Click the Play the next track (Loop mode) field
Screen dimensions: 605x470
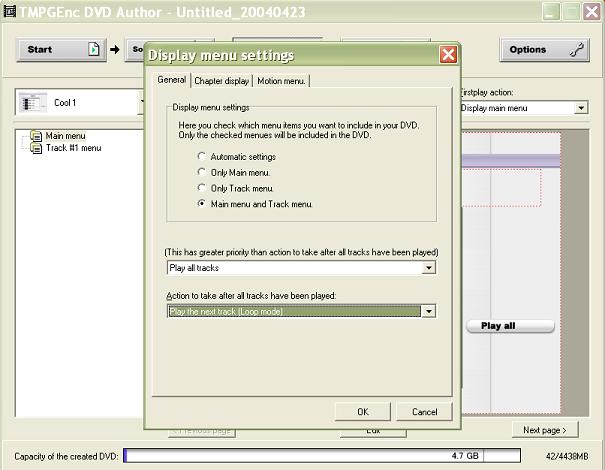tap(301, 311)
